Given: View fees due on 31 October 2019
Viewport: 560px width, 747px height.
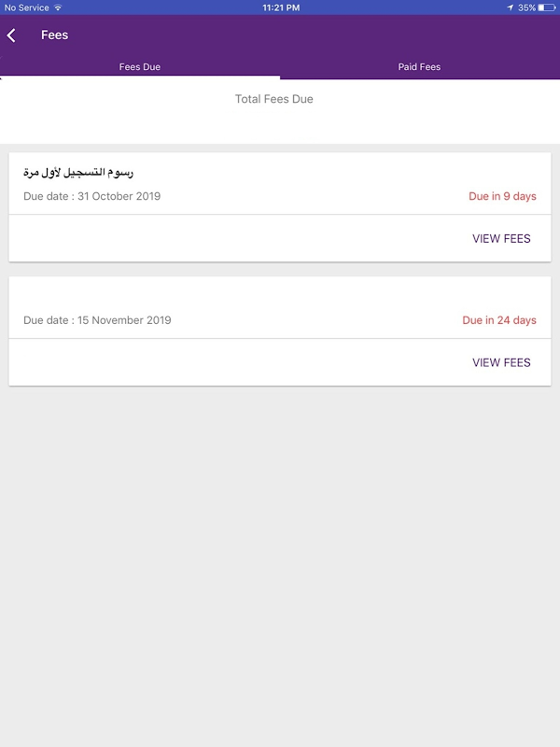Looking at the screenshot, I should 501,239.
